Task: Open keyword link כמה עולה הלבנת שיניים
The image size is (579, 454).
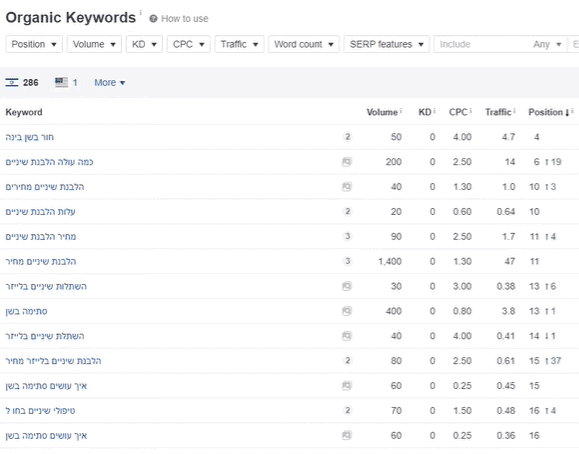Action: point(49,162)
